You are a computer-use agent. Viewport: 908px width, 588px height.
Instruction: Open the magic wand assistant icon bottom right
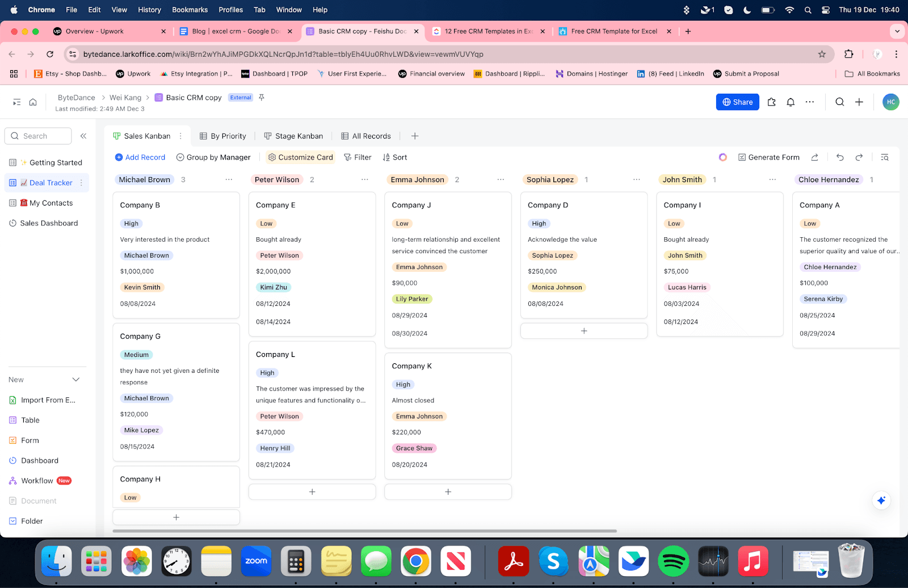[881, 500]
